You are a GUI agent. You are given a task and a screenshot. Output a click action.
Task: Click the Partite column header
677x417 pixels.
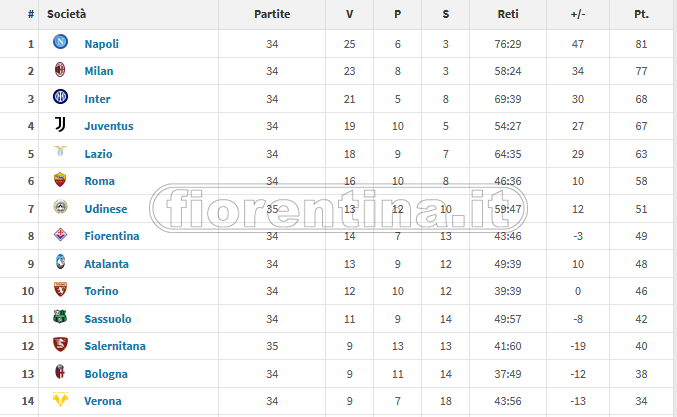272,15
